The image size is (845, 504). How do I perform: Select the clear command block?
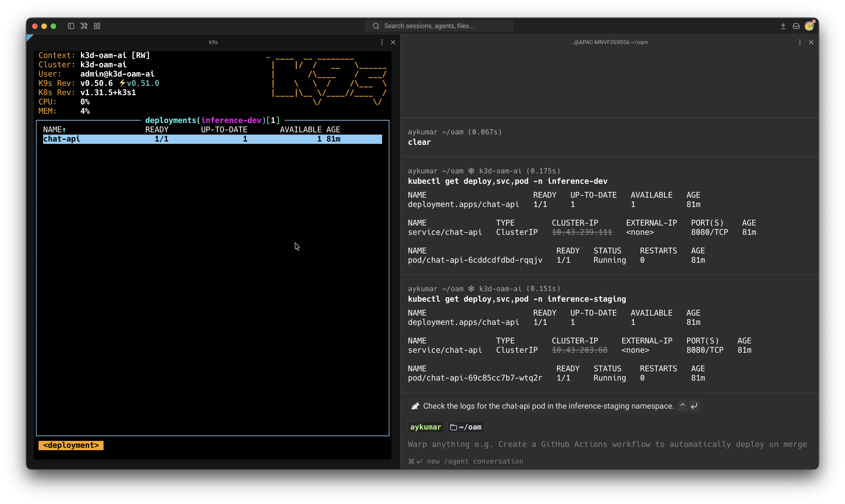(609, 137)
